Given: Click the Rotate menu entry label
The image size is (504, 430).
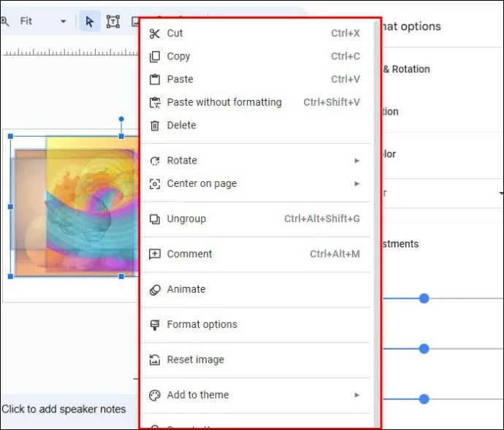Looking at the screenshot, I should click(x=182, y=161).
